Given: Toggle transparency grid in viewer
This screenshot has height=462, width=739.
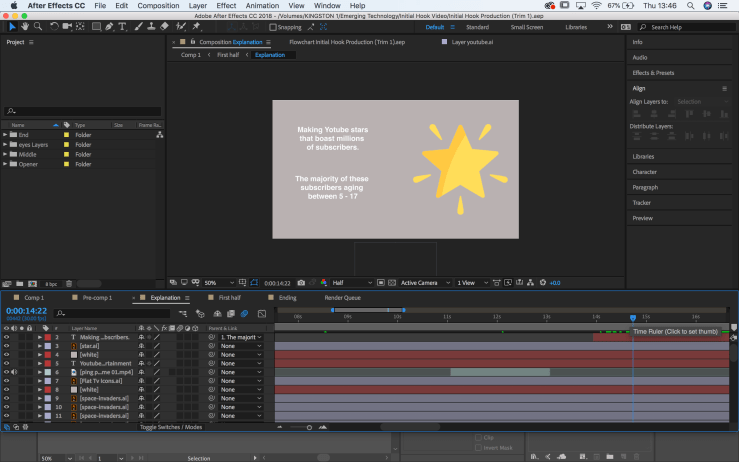Looking at the screenshot, I should 392,283.
